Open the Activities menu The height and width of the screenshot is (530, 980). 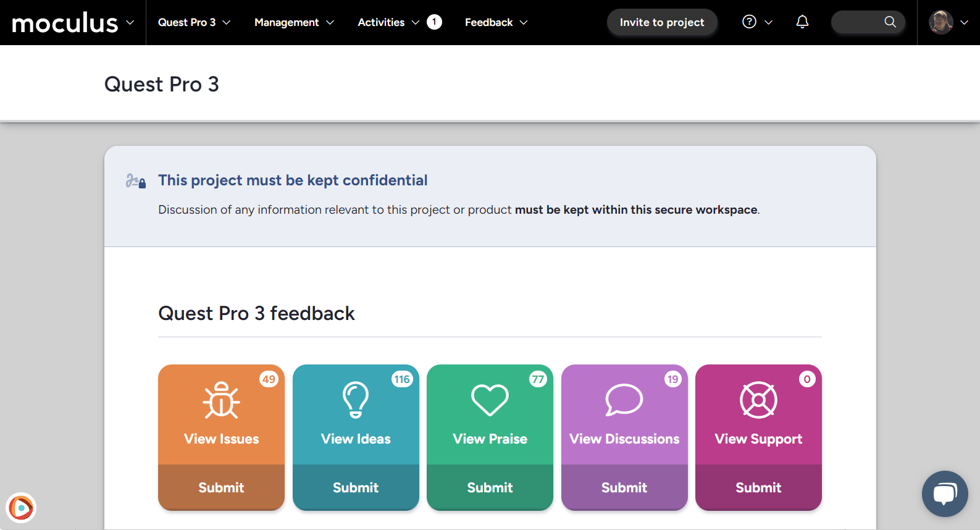click(388, 22)
